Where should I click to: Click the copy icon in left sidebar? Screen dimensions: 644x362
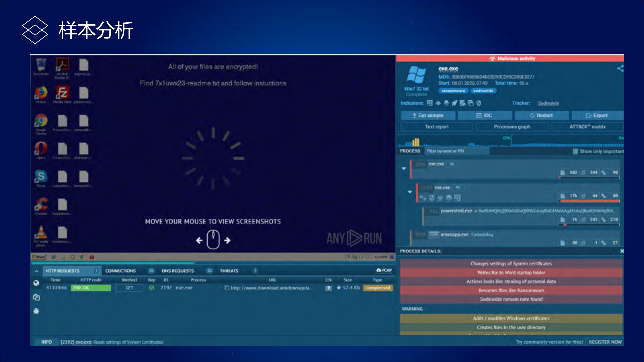[x=36, y=297]
